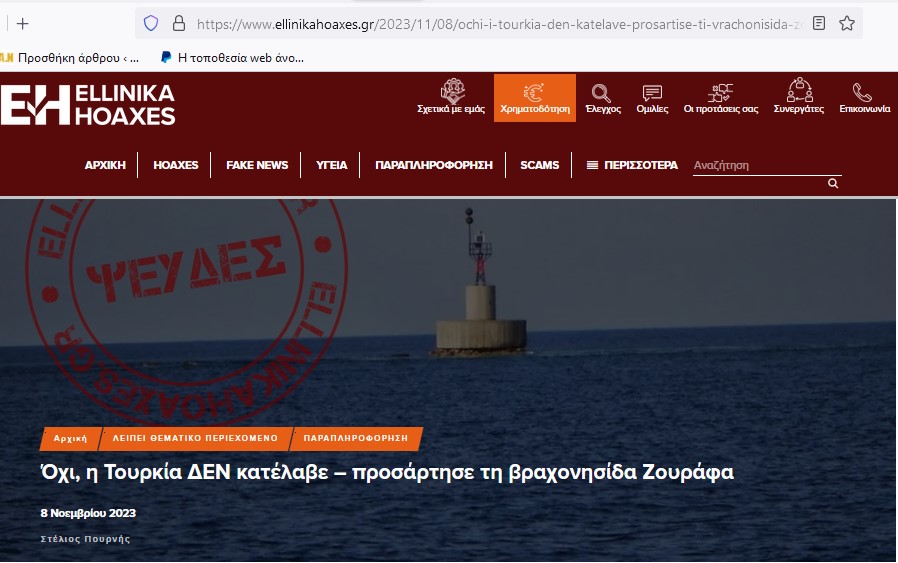Select ΠΑΡΑΠΛΗΡΟΦΟΡΗΣΗ in the navigation menu
This screenshot has height=563, width=898.
[x=434, y=165]
